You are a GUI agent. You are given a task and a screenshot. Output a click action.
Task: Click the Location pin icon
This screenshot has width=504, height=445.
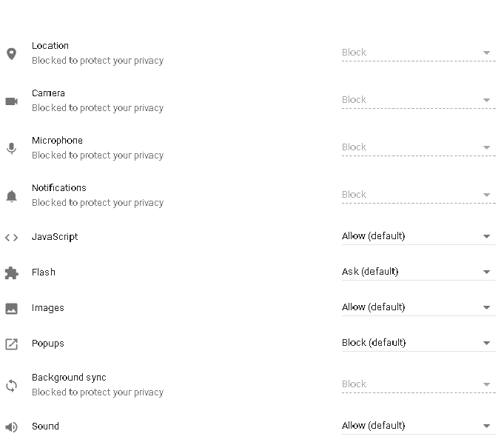[x=12, y=54]
